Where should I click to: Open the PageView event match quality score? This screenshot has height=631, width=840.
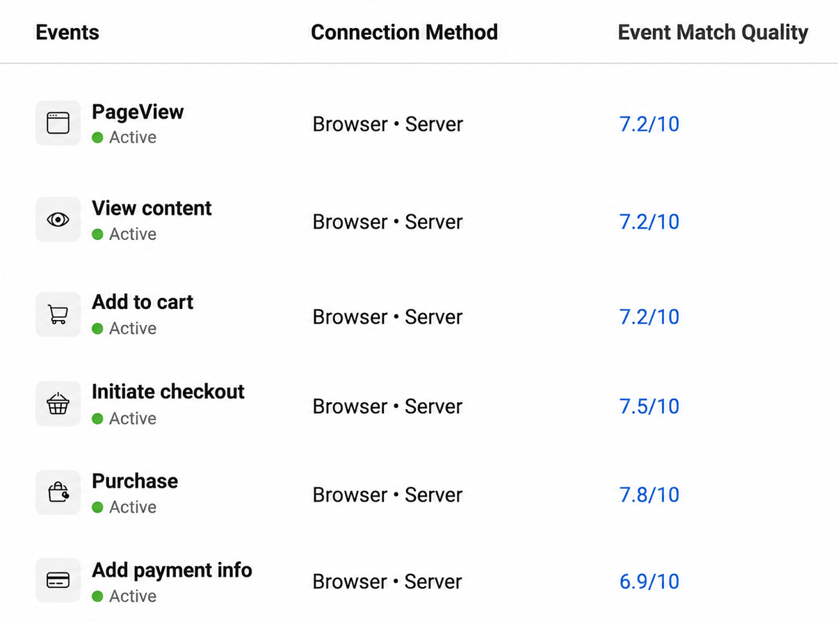[x=649, y=125]
